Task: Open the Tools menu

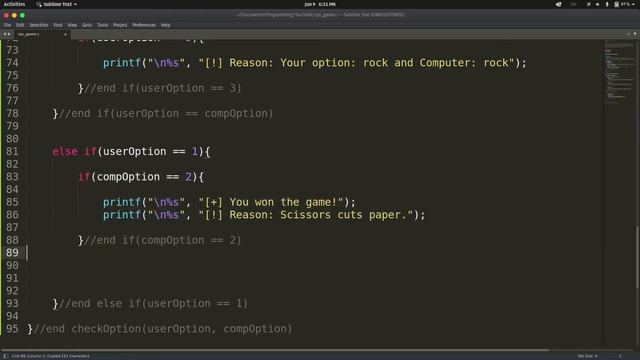Action: pyautogui.click(x=102, y=25)
